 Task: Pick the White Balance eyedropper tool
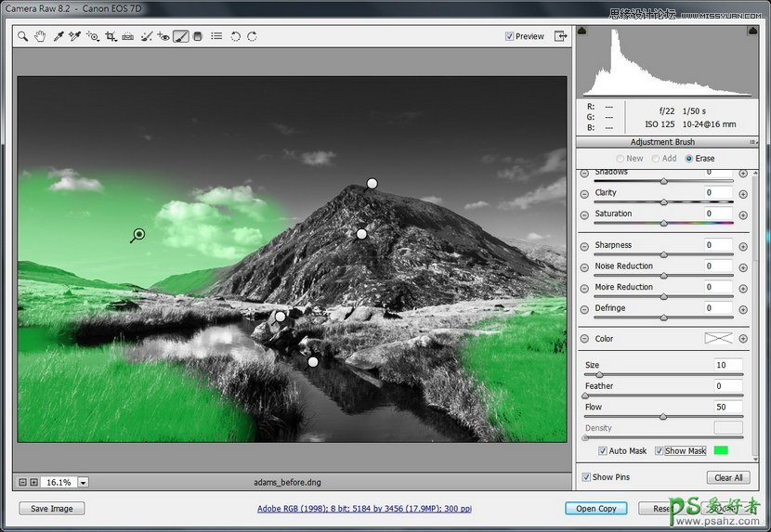point(58,37)
